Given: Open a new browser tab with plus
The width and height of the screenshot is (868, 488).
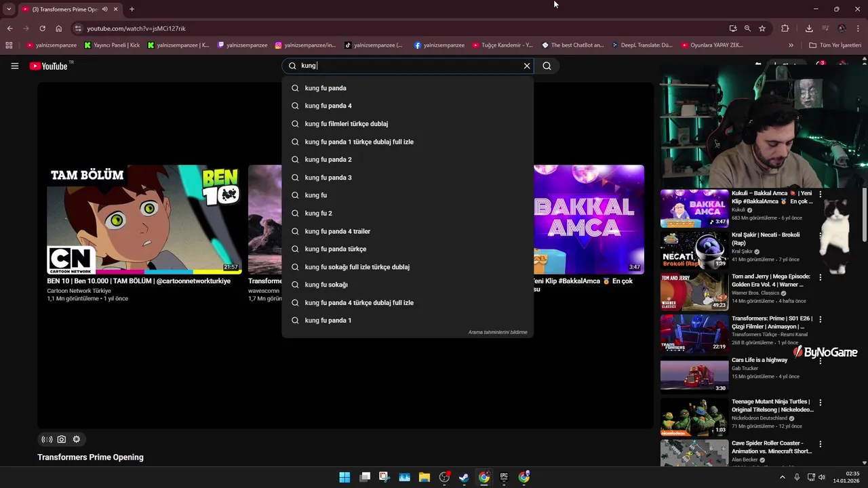Looking at the screenshot, I should (x=132, y=9).
